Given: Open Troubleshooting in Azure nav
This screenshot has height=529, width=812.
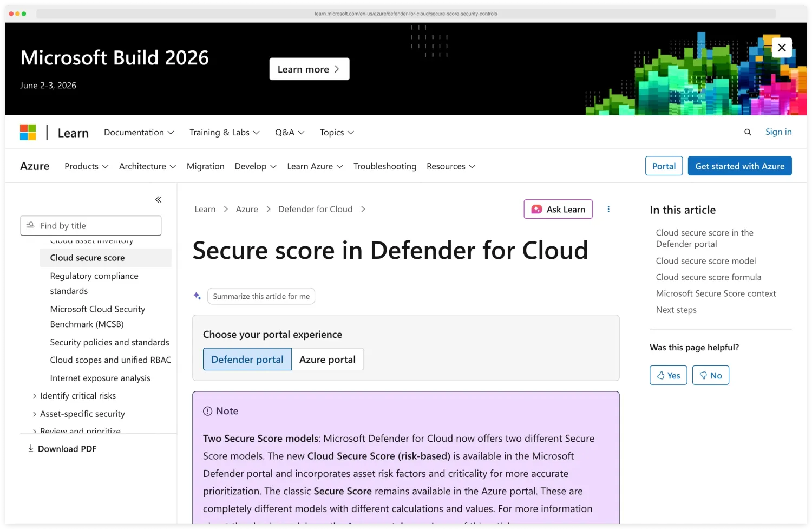Looking at the screenshot, I should (385, 166).
